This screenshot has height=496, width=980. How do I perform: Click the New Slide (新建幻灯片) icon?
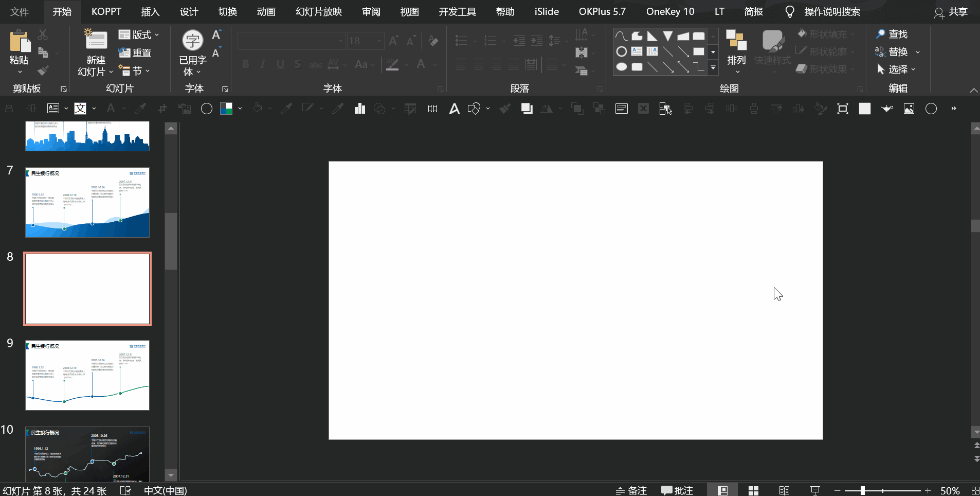[x=96, y=41]
